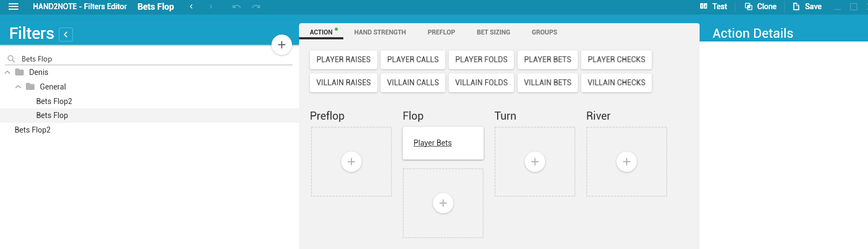This screenshot has width=868, height=249.
Task: Open the Bet Sizing tab
Action: [x=493, y=32]
